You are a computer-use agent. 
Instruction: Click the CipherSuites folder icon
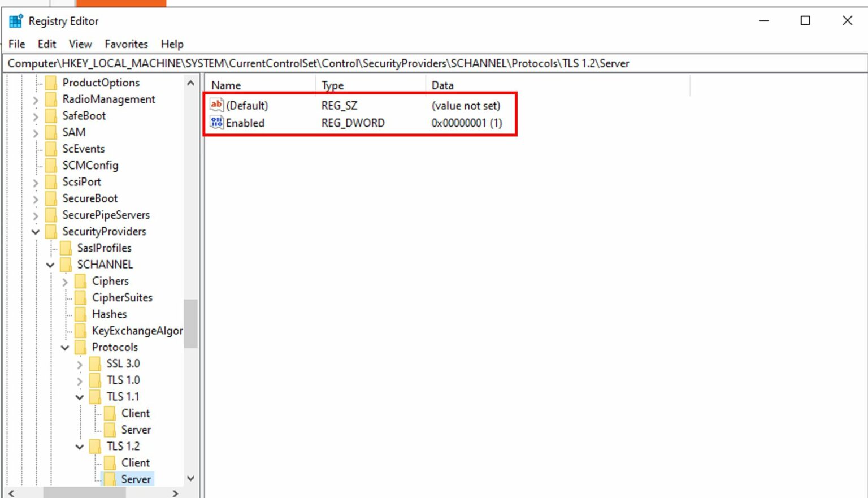coord(81,297)
